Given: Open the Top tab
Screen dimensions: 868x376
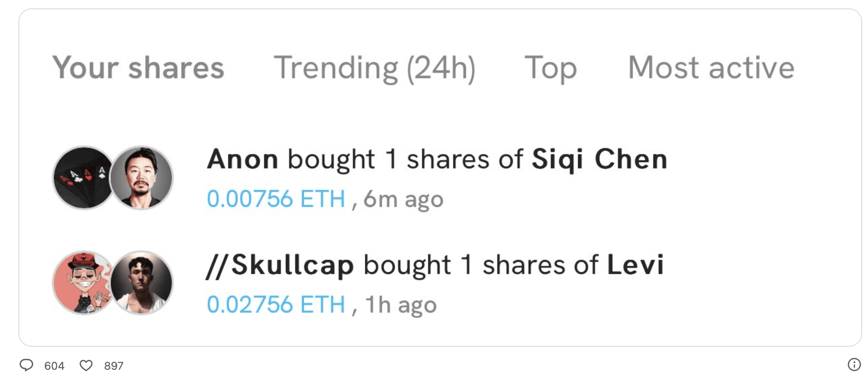Looking at the screenshot, I should tap(550, 68).
